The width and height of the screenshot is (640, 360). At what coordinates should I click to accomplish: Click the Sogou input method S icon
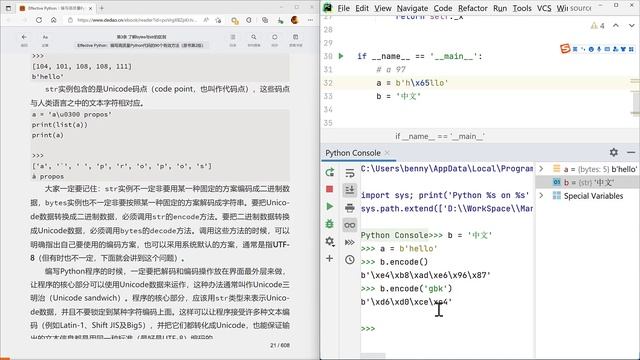coord(565,49)
